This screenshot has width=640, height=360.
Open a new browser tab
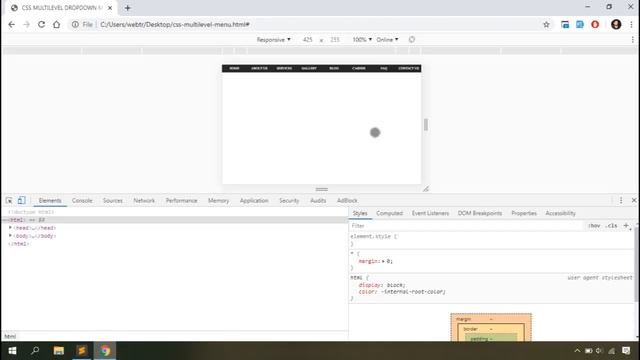pos(127,8)
